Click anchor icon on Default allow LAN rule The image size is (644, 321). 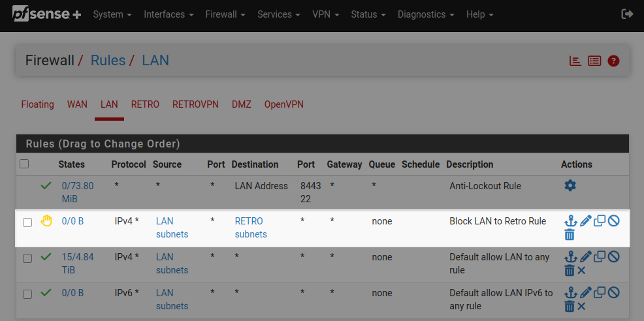click(570, 257)
